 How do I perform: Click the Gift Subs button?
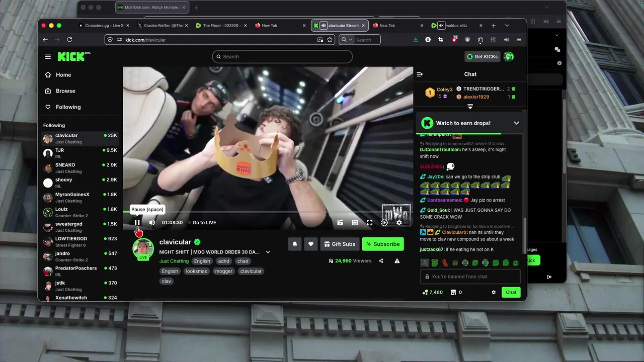[x=340, y=244]
